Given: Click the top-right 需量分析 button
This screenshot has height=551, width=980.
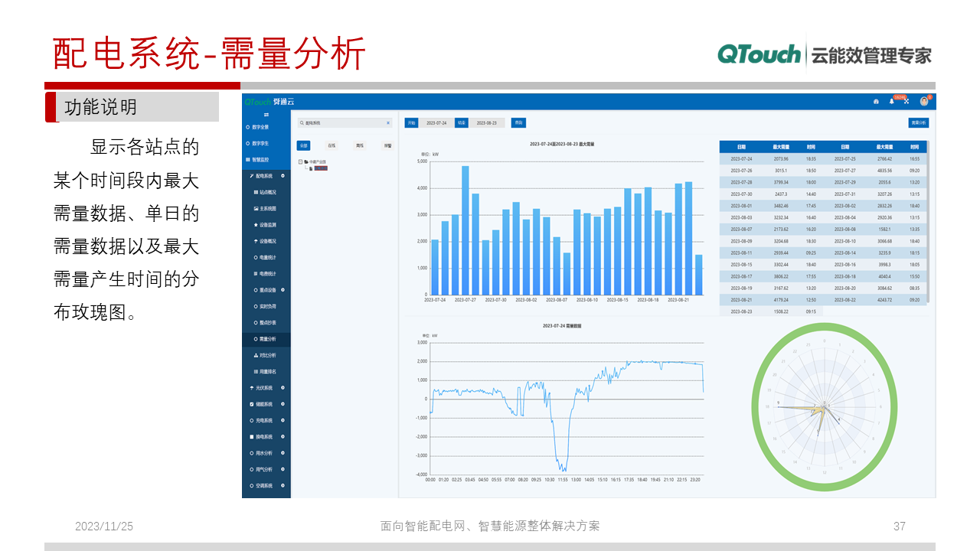Looking at the screenshot, I should click(919, 122).
